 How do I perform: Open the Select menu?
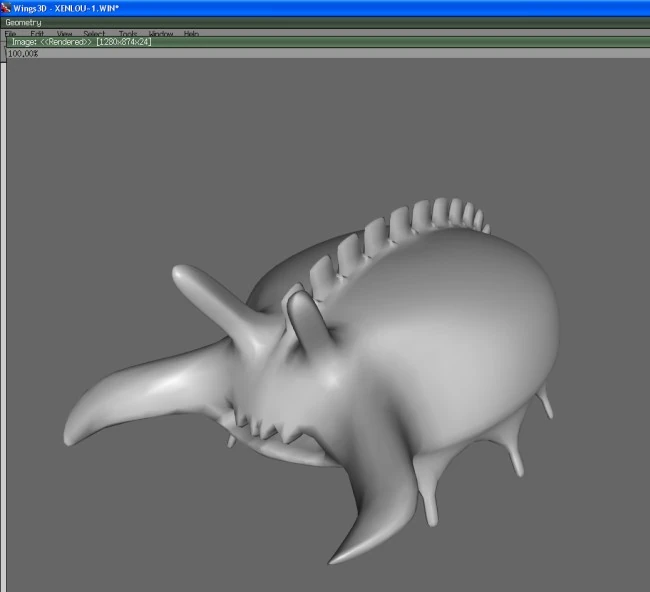click(x=94, y=34)
